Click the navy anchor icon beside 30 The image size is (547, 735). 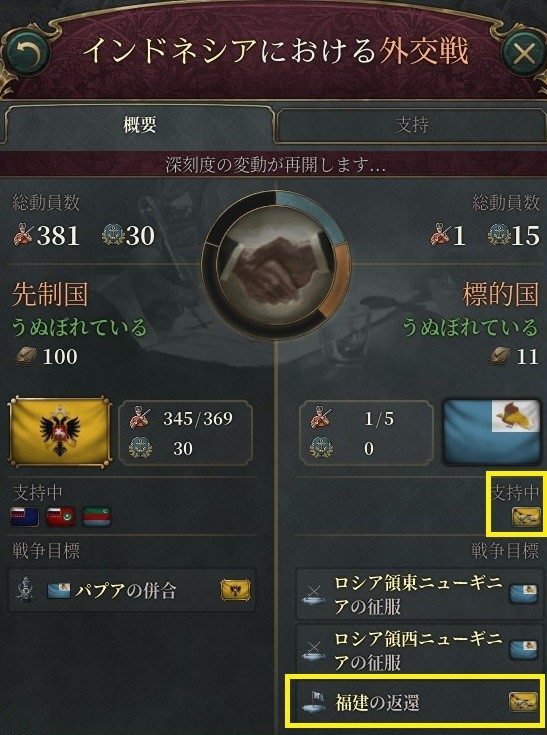tap(140, 448)
